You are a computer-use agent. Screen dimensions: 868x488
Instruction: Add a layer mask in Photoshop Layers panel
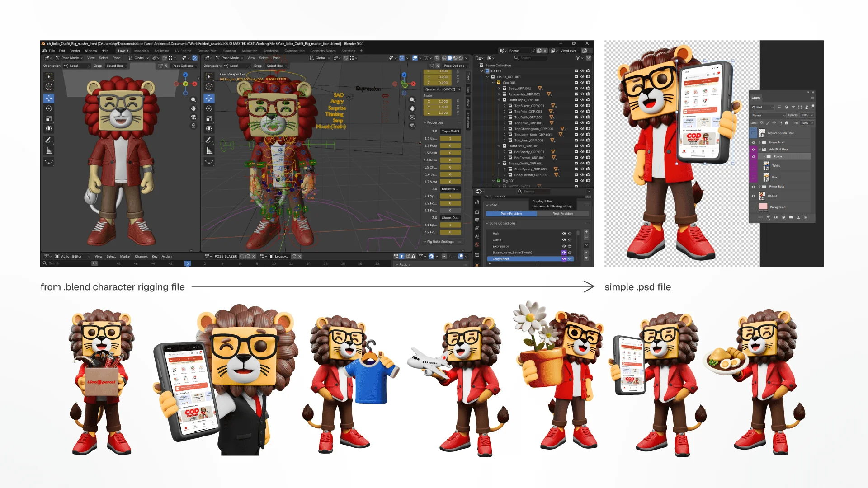point(775,217)
